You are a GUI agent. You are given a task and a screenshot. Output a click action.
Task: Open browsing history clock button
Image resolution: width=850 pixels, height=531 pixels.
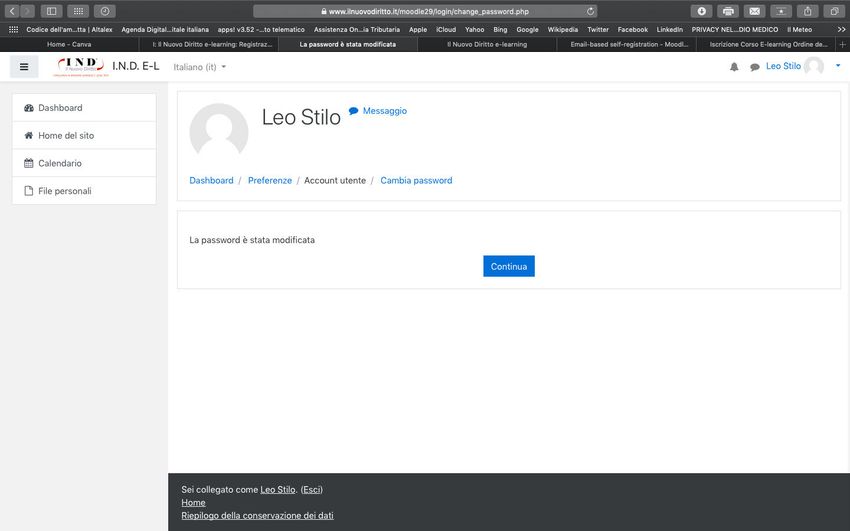point(105,11)
